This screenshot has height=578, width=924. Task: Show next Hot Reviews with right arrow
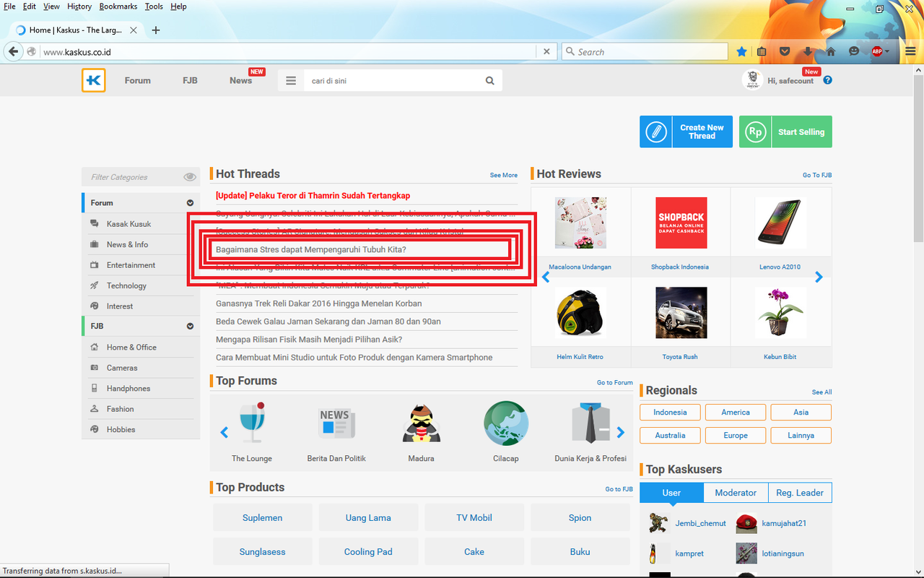point(819,277)
